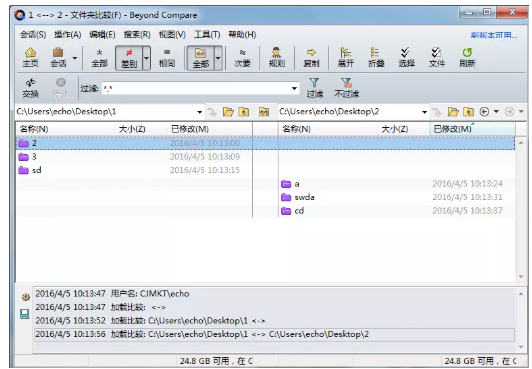Click the 停止 stop icon
Viewport: 532px width, 369px height.
click(x=61, y=88)
